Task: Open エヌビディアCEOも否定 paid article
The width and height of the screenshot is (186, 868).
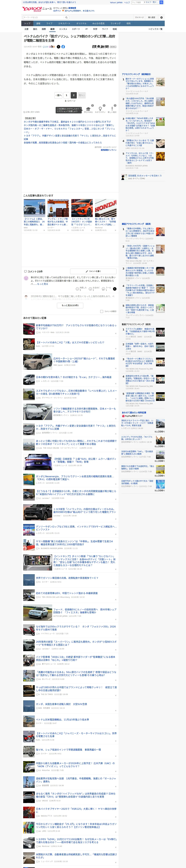Action: (137, 438)
